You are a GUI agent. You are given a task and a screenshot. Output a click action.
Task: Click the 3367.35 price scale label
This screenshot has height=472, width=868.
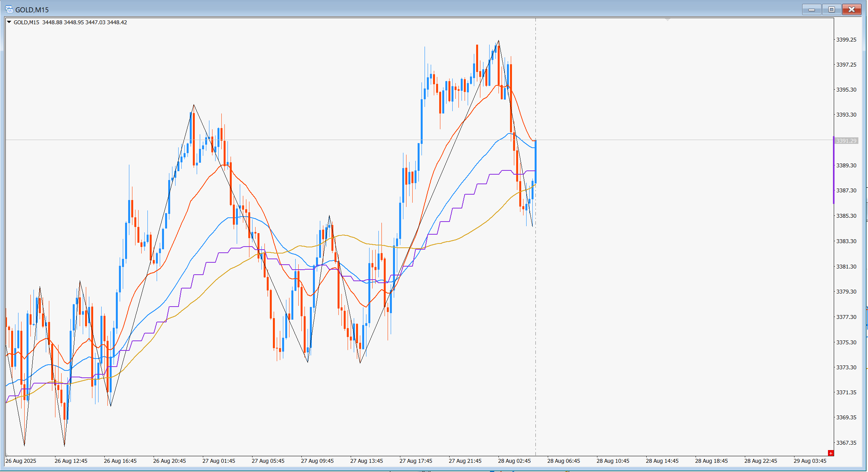[846, 443]
